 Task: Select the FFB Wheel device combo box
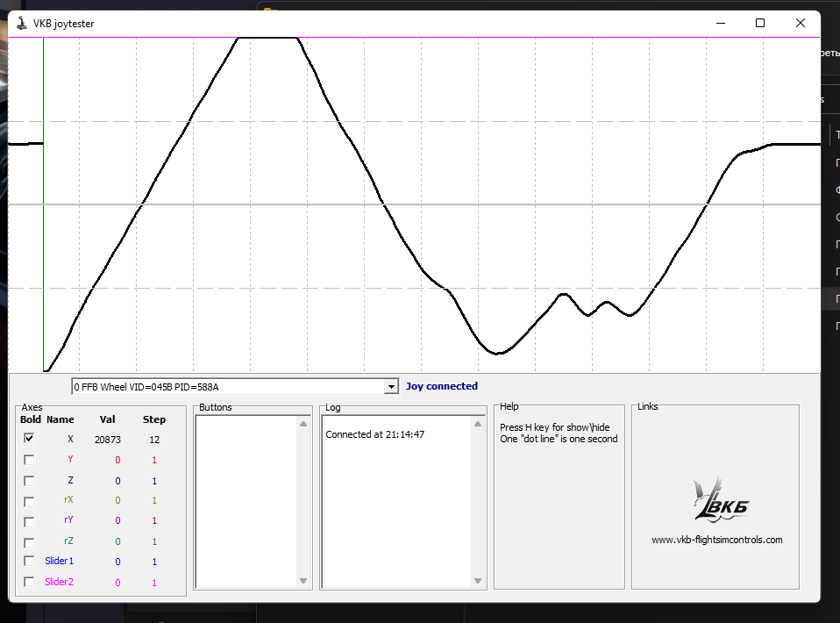(x=228, y=387)
